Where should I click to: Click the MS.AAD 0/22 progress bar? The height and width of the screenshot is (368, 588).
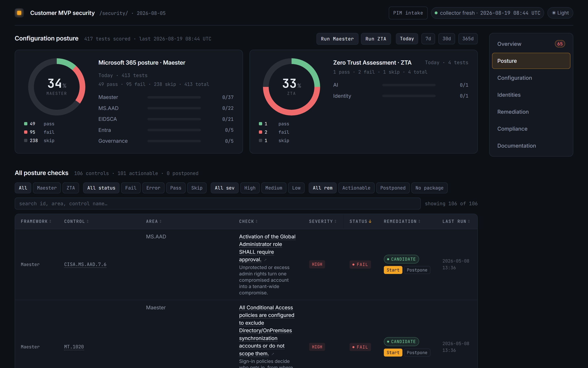(174, 108)
